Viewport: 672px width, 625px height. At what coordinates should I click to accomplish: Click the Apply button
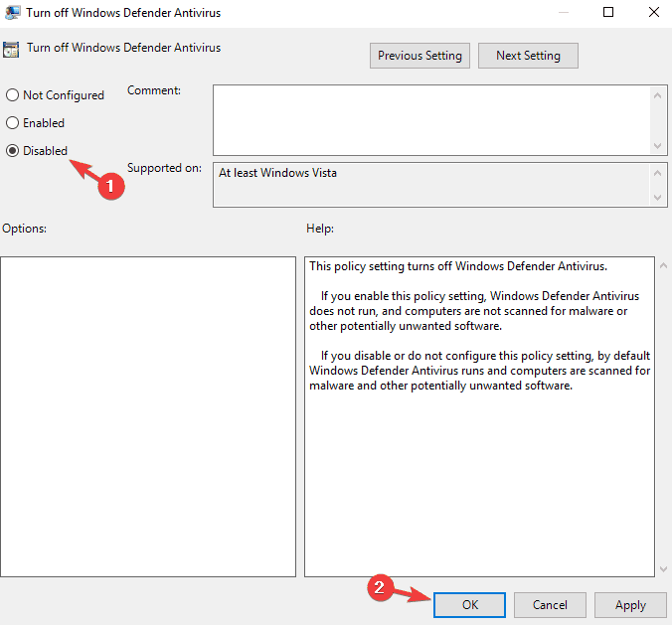point(630,605)
